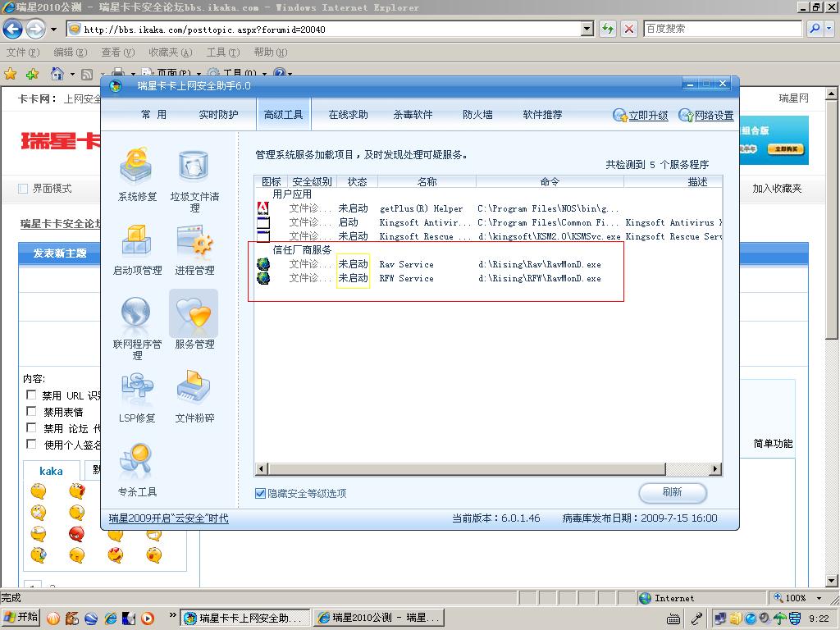The height and width of the screenshot is (630, 840).
Task: Open LSP修复 repair tool
Action: pyautogui.click(x=137, y=396)
